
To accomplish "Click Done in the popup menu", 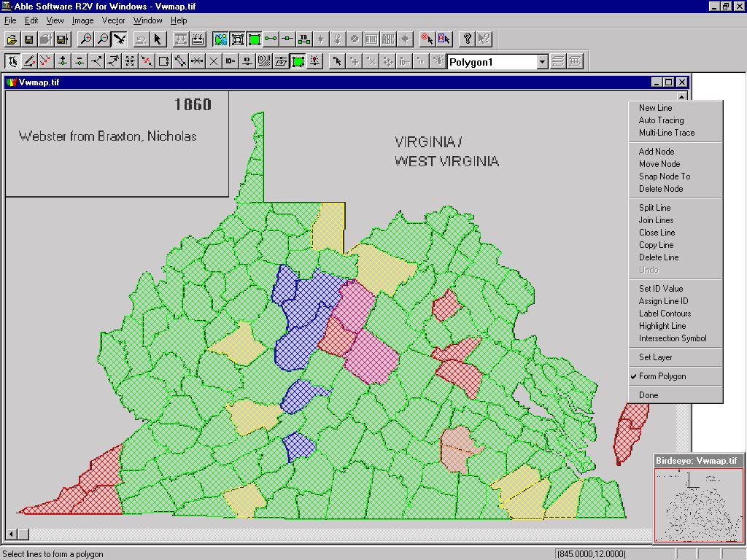I will [649, 394].
